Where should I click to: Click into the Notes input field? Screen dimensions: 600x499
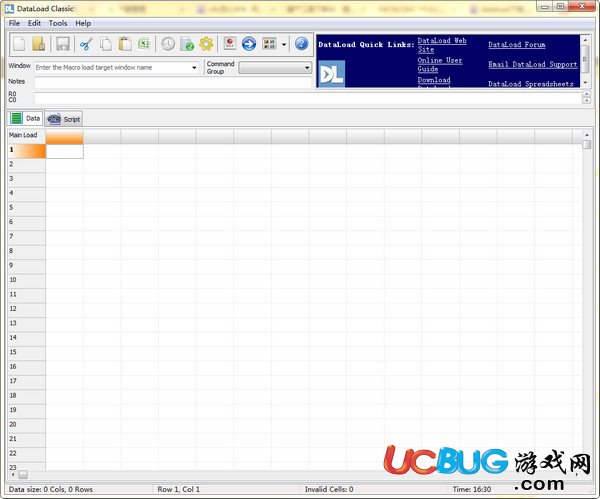[173, 82]
